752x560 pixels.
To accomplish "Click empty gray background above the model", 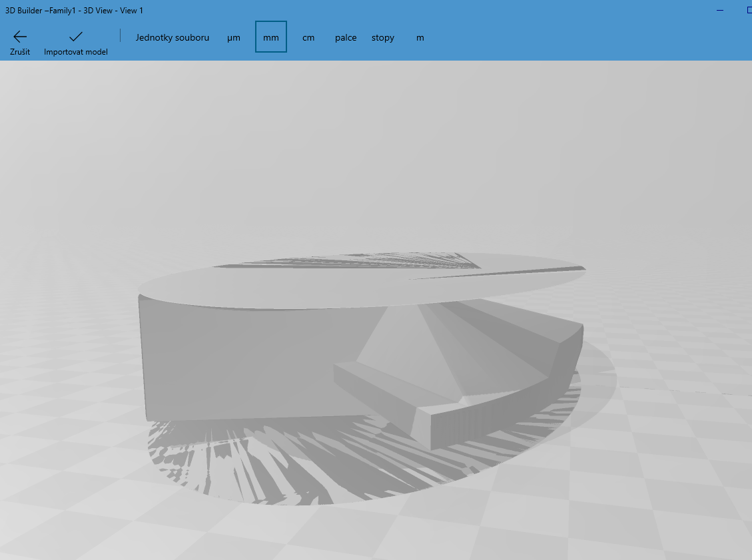I will click(373, 153).
